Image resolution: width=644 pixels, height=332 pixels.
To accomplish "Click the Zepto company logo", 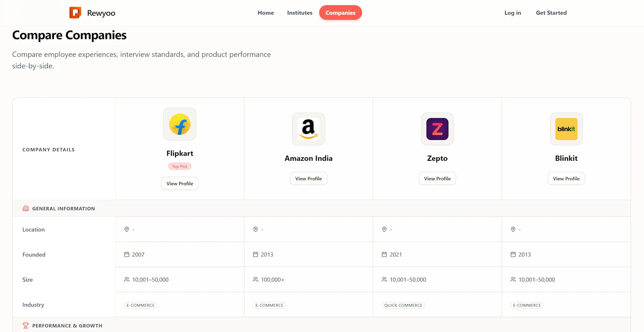I will coord(438,129).
